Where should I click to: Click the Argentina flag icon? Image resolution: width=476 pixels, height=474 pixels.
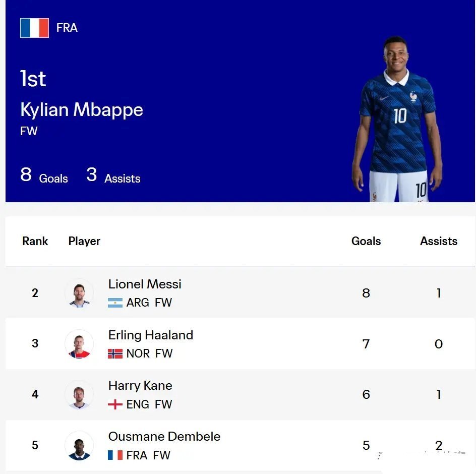click(115, 303)
